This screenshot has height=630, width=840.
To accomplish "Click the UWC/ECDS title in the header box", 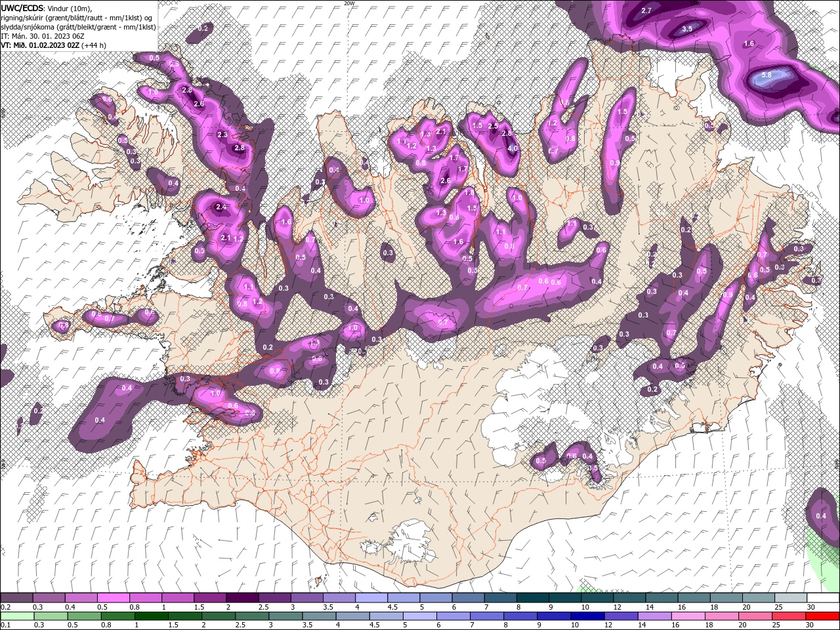I will [x=22, y=8].
